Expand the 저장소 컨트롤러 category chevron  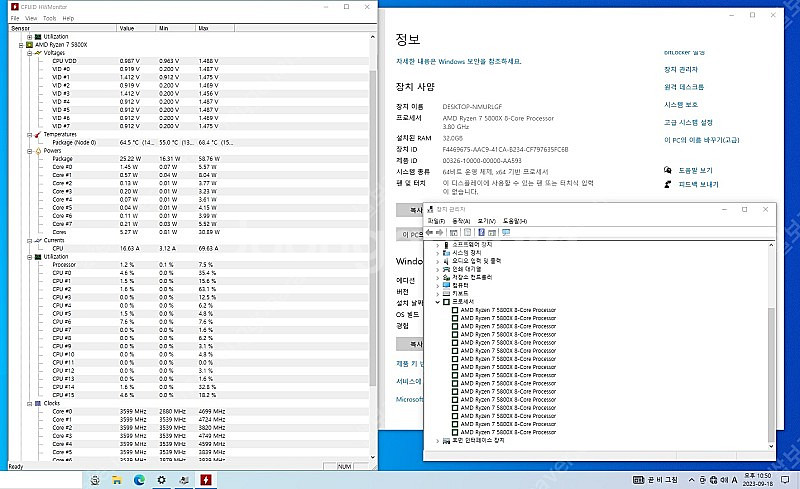[x=438, y=277]
